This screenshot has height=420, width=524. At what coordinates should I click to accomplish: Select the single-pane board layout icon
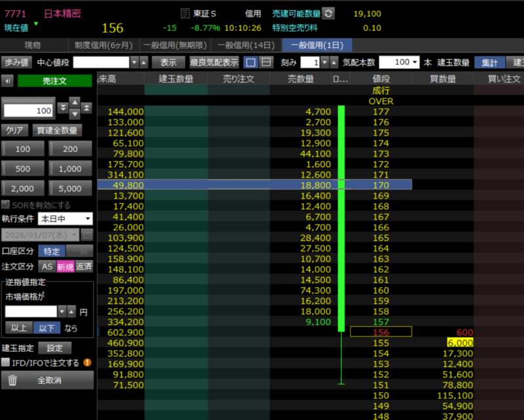pos(250,62)
